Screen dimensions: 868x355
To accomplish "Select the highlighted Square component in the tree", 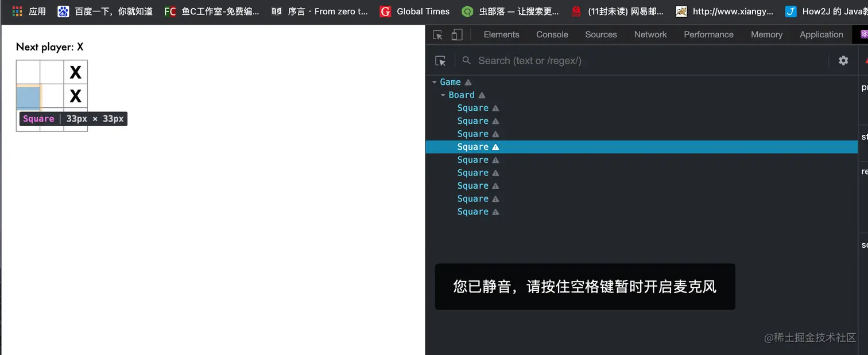I will 473,147.
